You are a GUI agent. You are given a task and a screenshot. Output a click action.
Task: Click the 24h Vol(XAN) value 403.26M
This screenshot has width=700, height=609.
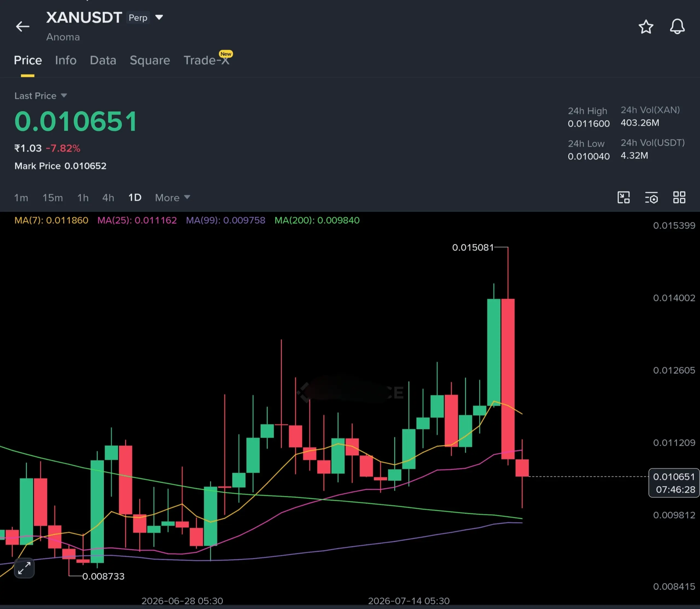(x=640, y=123)
